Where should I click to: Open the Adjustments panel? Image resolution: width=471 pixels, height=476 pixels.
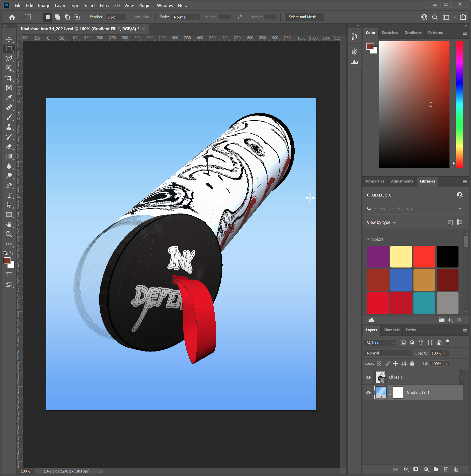pos(402,181)
